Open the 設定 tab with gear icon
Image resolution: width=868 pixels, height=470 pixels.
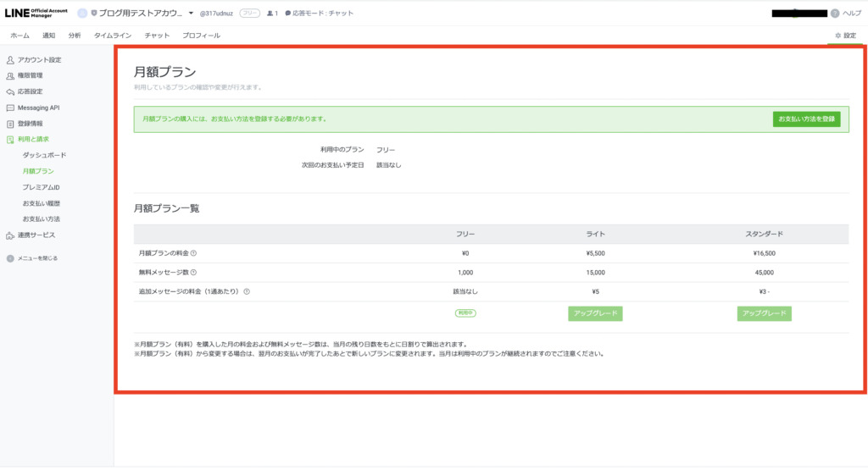[845, 36]
